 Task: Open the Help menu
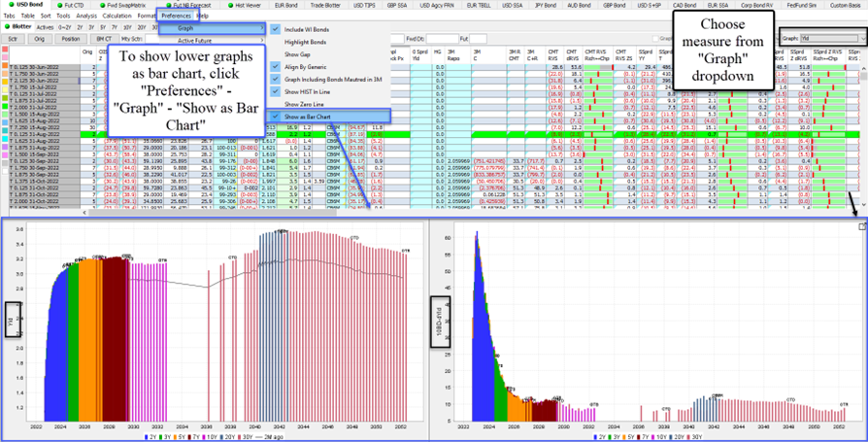coord(203,17)
